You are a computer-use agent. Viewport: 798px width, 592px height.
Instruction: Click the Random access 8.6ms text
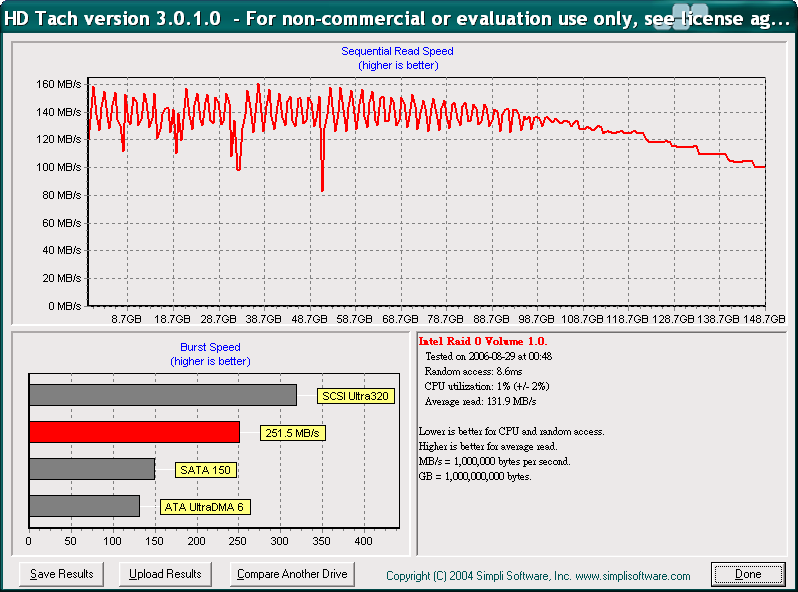(x=473, y=371)
